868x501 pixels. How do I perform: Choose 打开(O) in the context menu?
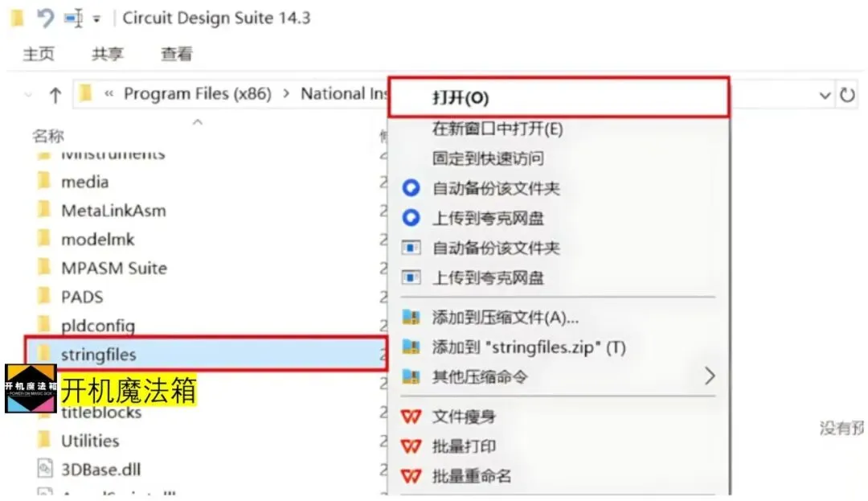click(x=559, y=97)
